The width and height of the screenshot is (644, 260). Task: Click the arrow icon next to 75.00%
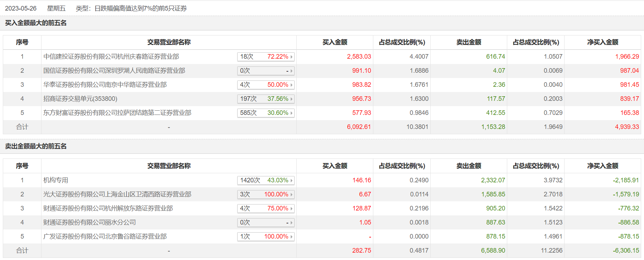pos(291,209)
